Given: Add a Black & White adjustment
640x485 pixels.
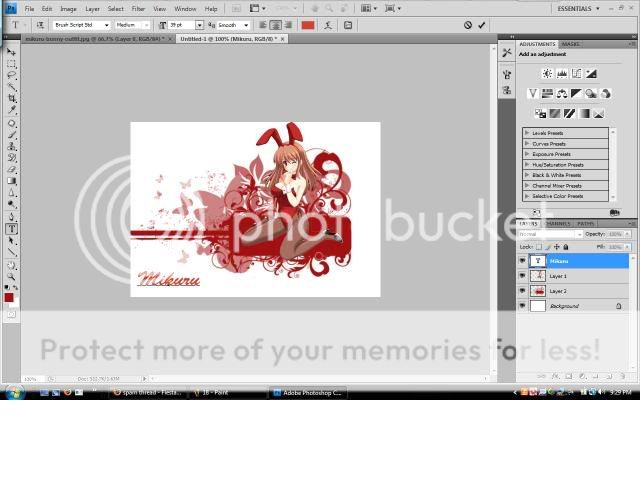Looking at the screenshot, I should tap(576, 93).
